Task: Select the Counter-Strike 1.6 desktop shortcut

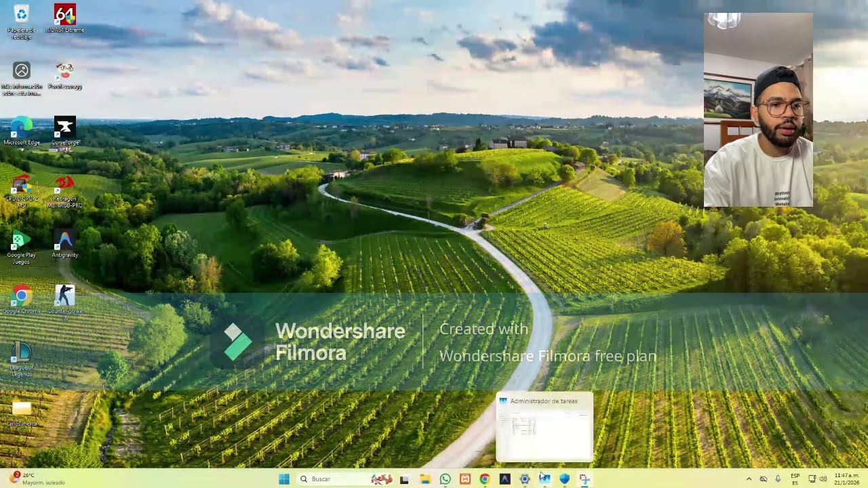Action: [x=65, y=302]
